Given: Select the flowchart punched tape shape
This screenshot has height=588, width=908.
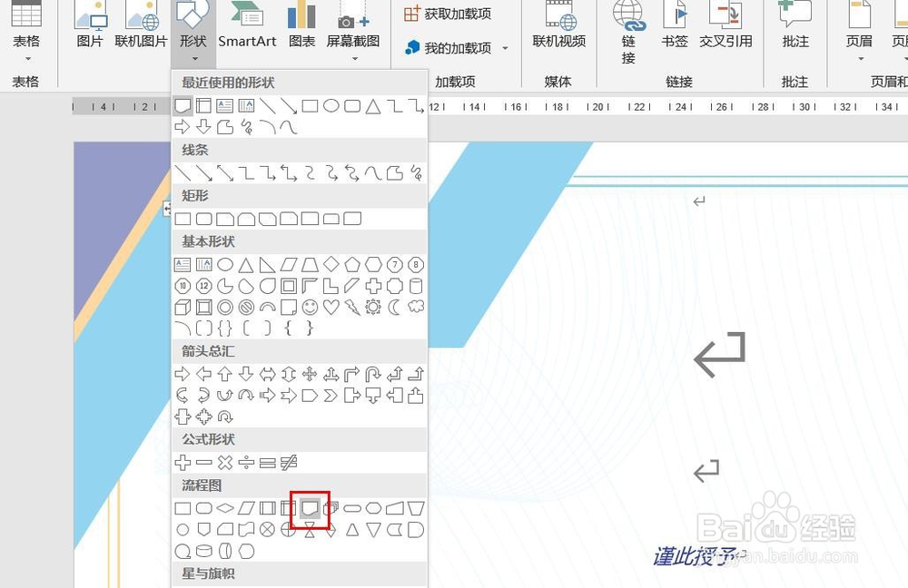Looking at the screenshot, I should click(x=246, y=530).
